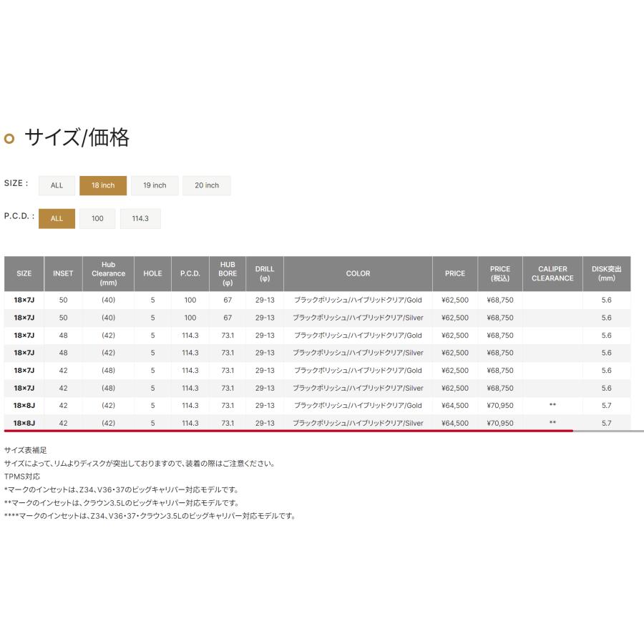
Task: Filter P.C.D. by 100
Action: point(97,218)
